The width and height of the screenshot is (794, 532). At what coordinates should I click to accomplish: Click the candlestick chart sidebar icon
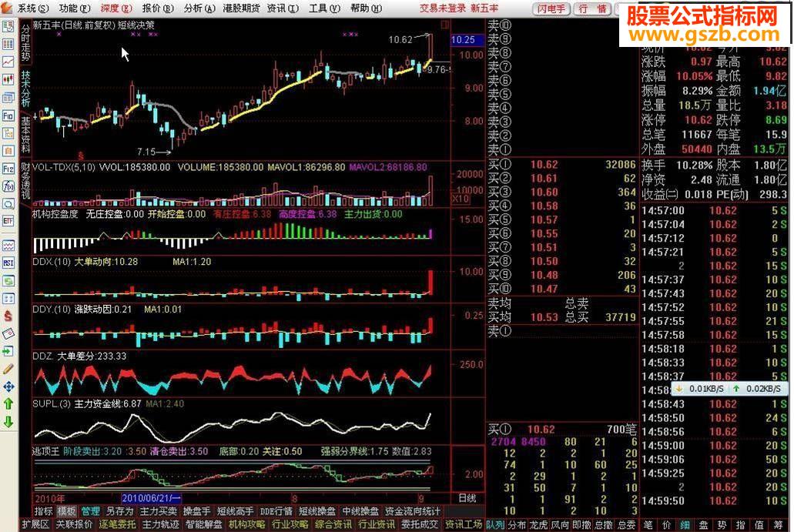(8, 79)
